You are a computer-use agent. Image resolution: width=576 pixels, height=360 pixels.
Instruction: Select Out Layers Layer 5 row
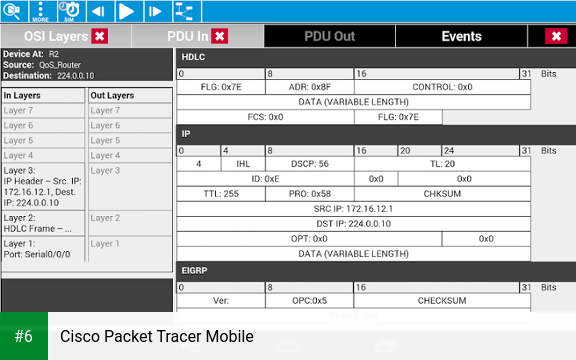pyautogui.click(x=130, y=140)
